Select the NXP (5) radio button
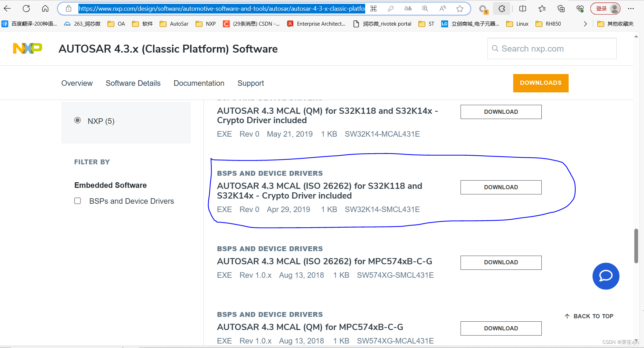 pyautogui.click(x=78, y=120)
